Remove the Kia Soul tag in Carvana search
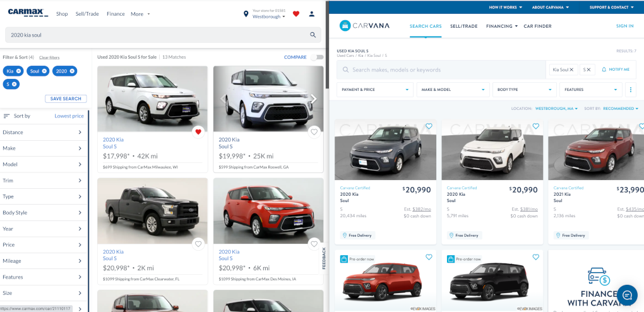The height and width of the screenshot is (312, 644). (x=571, y=69)
